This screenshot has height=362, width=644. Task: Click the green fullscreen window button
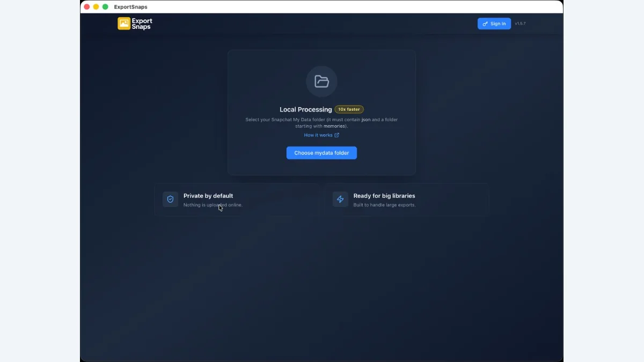105,7
